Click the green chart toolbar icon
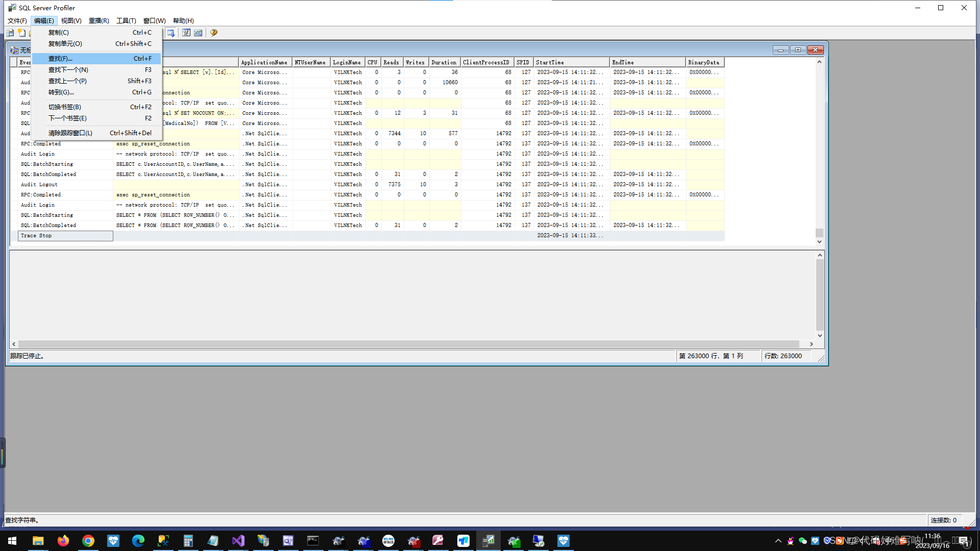Screen dimensions: 980x551 click(198, 33)
